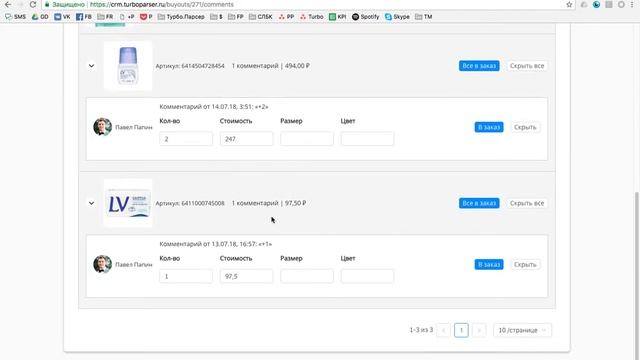This screenshot has width=640, height=360.
Task: Open the FR bookmarks folder
Action: click(x=105, y=17)
